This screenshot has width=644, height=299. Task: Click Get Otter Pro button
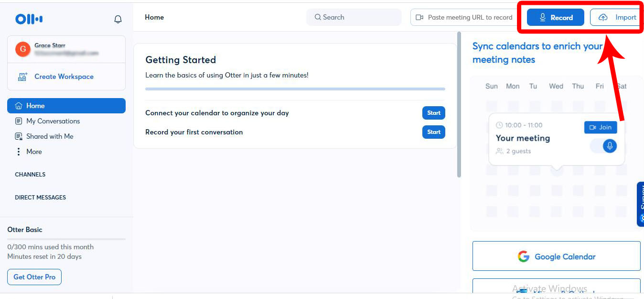(34, 277)
